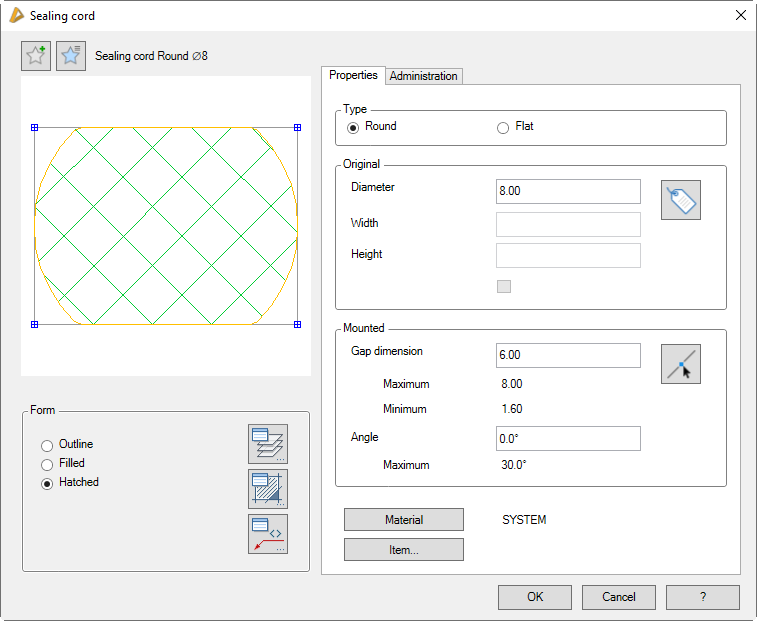Click the Item... button

(404, 550)
